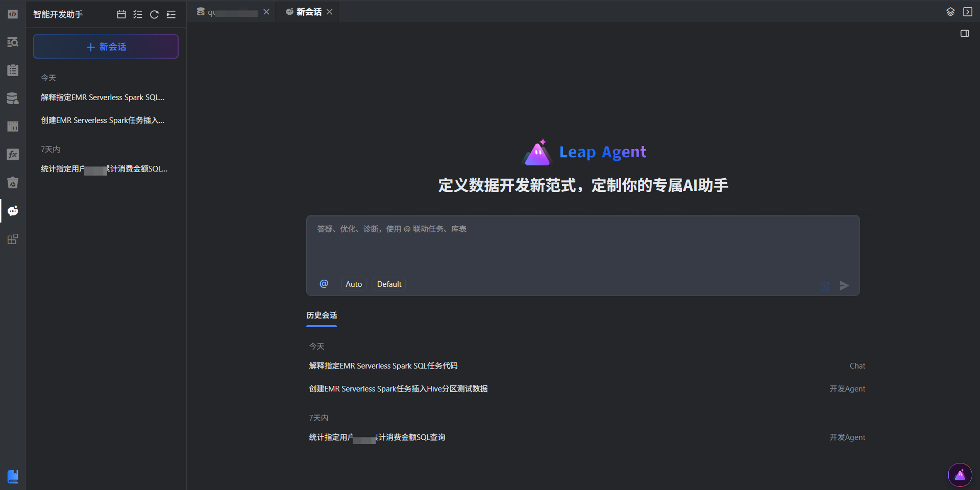
Task: Click the 今天 group label in sidebar
Action: click(x=48, y=78)
